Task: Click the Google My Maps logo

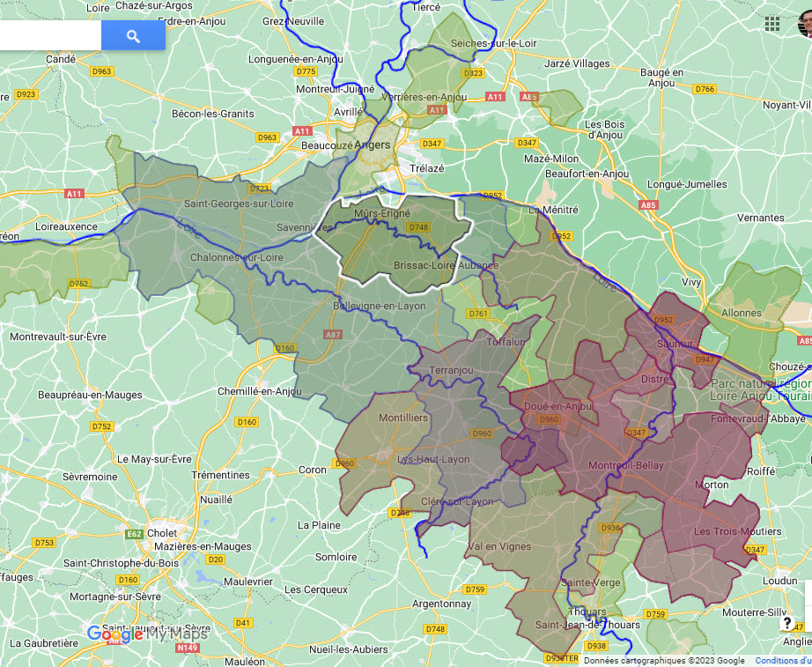Action: pyautogui.click(x=147, y=634)
